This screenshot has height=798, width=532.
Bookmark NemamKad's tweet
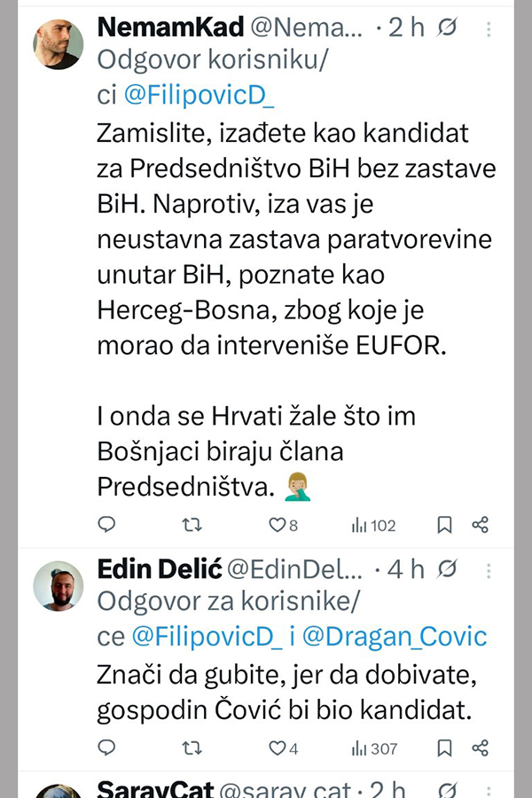tap(444, 525)
